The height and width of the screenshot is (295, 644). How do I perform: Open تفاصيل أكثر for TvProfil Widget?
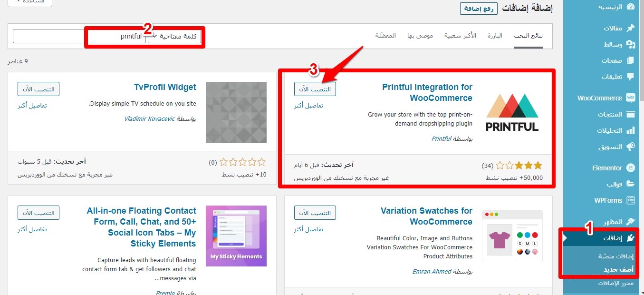coord(32,106)
